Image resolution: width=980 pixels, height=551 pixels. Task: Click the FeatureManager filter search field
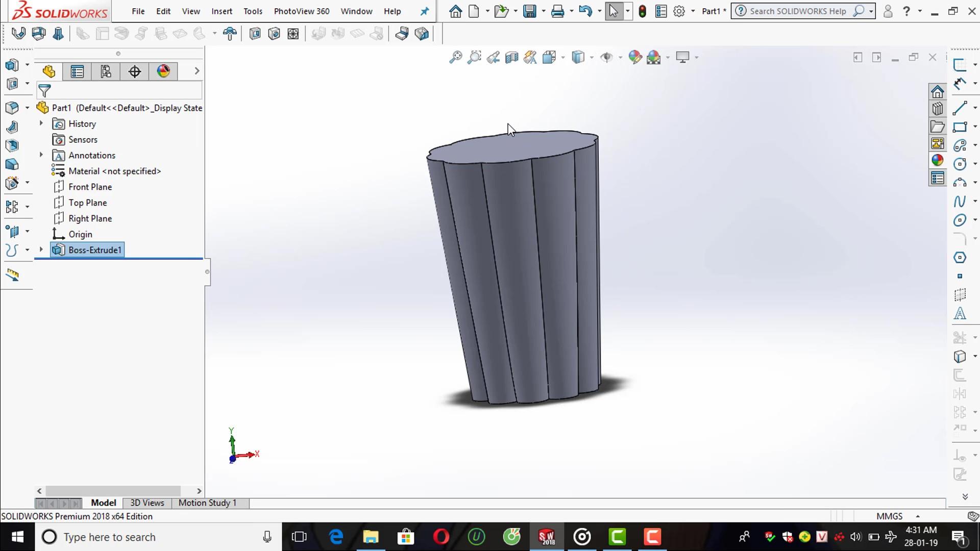(x=117, y=90)
